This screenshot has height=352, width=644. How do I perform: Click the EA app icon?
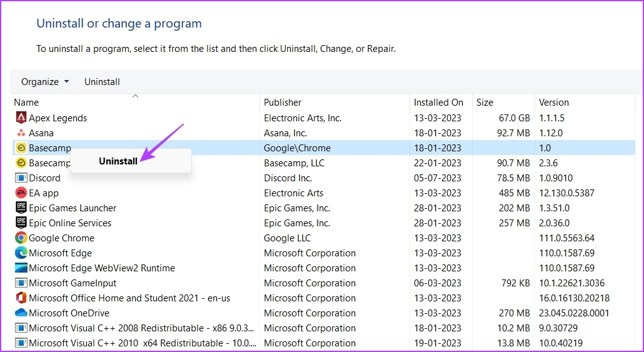click(x=21, y=193)
